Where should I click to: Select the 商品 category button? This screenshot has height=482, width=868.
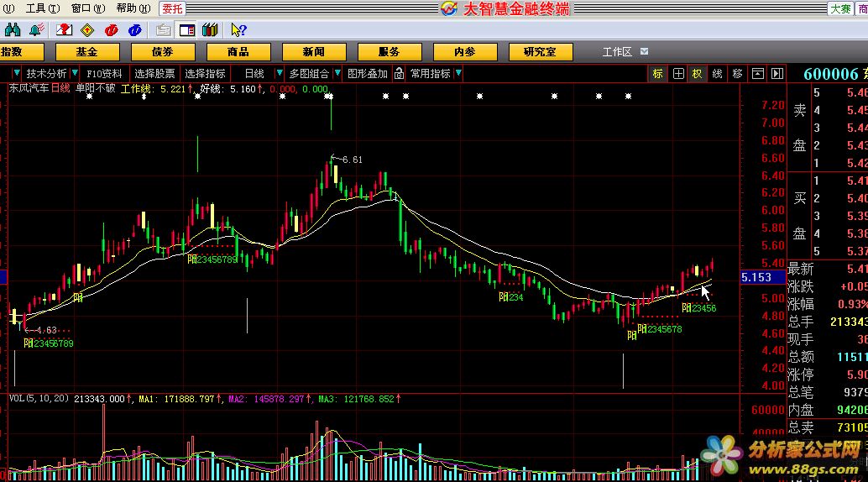(238, 52)
